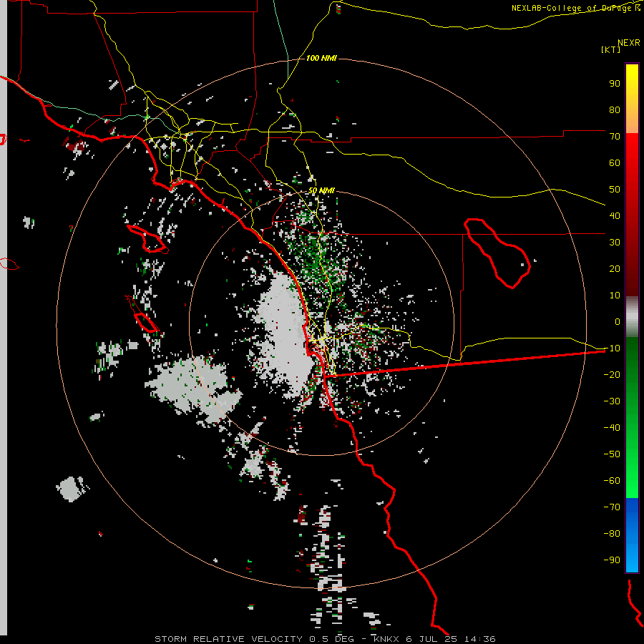Click the 40 value on velocity scale

click(615, 216)
